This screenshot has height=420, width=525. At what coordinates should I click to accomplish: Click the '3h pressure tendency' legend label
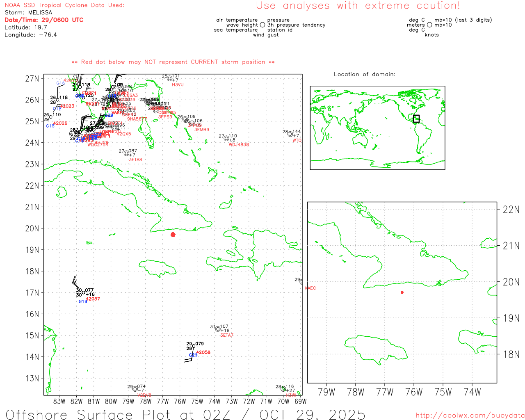pos(296,25)
